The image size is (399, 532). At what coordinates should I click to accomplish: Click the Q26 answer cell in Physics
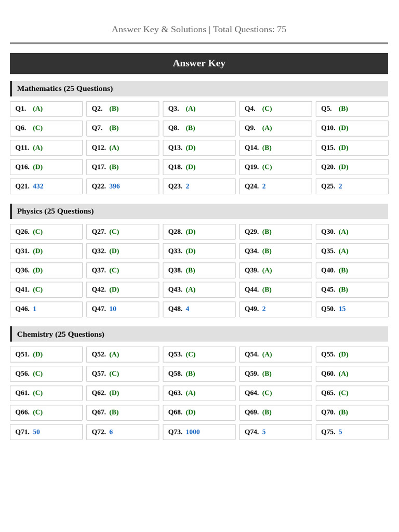click(46, 232)
